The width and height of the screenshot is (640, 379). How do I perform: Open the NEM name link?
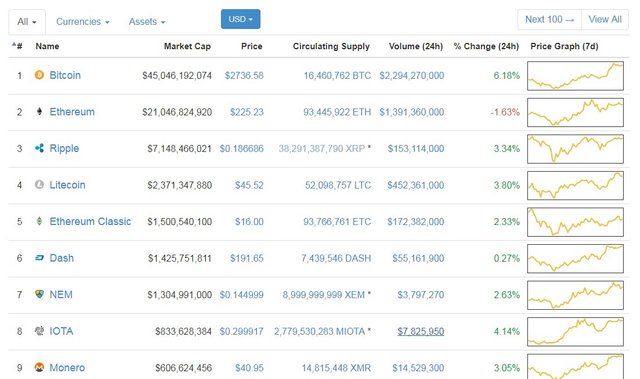pyautogui.click(x=61, y=294)
